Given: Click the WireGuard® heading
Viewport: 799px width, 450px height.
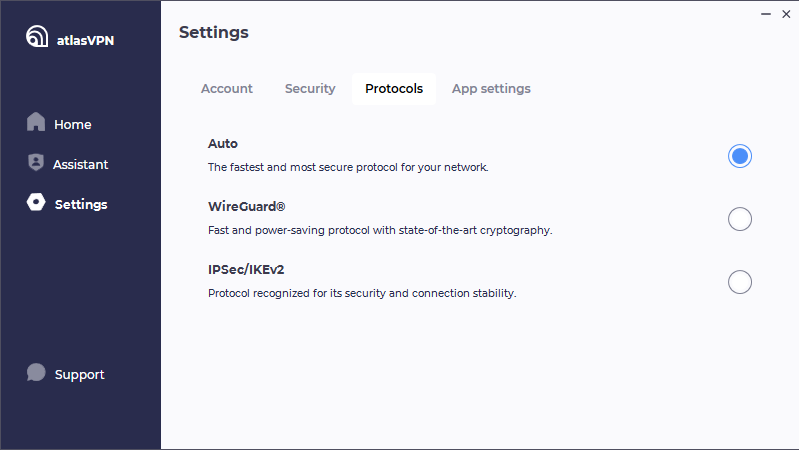Looking at the screenshot, I should [247, 206].
